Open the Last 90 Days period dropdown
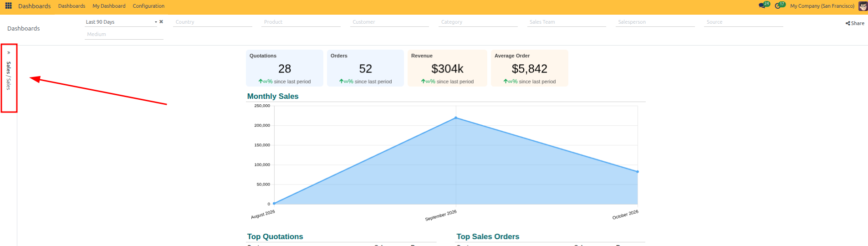This screenshot has height=246, width=868. (x=121, y=22)
